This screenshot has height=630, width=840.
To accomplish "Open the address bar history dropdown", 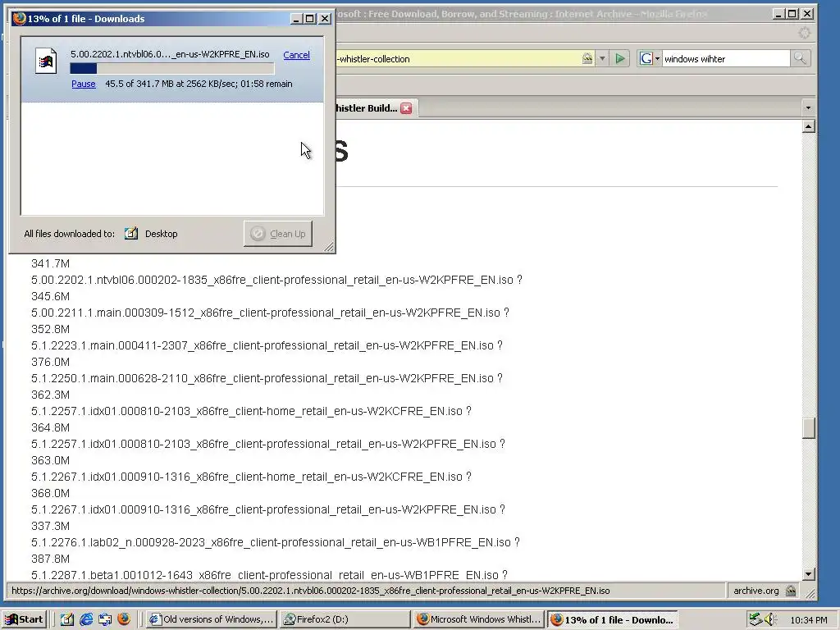I will 602,58.
